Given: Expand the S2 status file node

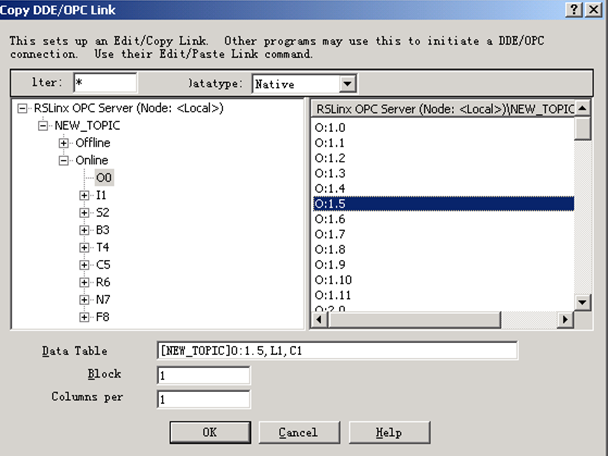Looking at the screenshot, I should pyautogui.click(x=85, y=213).
